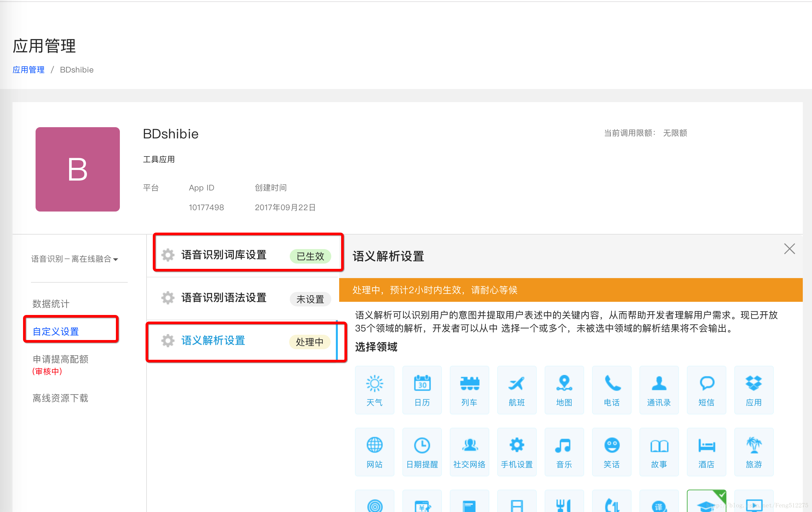Click the 处理中 status badge
The height and width of the screenshot is (512, 812).
click(310, 342)
